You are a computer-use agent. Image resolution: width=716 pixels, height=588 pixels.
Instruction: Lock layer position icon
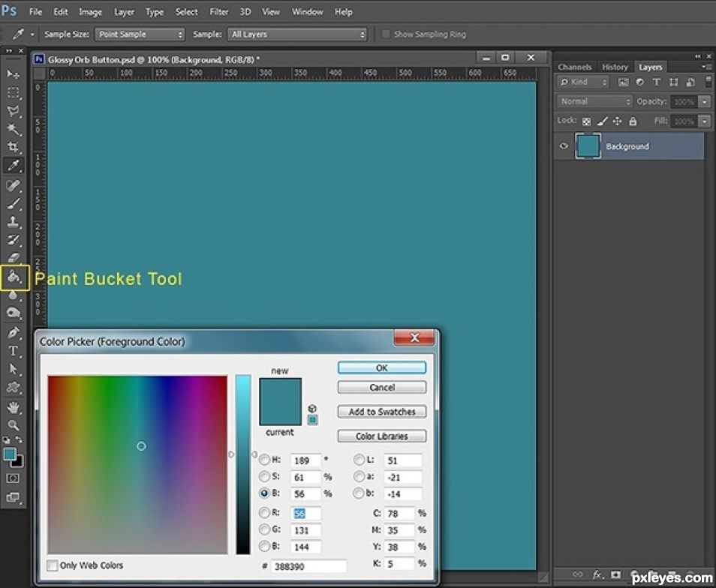click(x=618, y=121)
